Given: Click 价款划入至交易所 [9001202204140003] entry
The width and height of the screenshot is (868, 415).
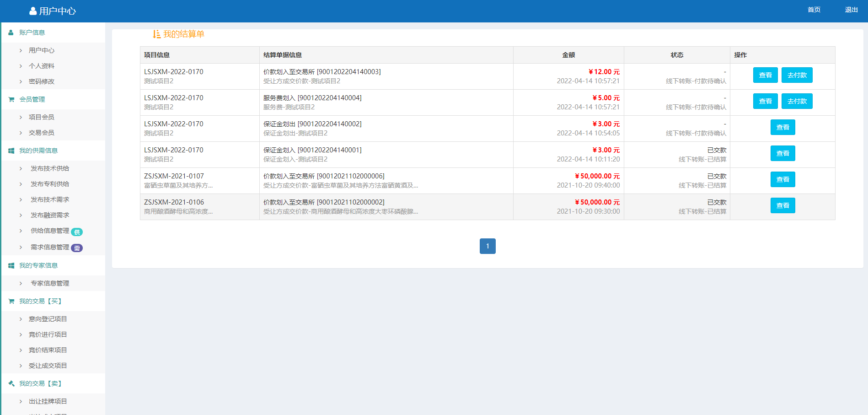Looking at the screenshot, I should coord(322,72).
